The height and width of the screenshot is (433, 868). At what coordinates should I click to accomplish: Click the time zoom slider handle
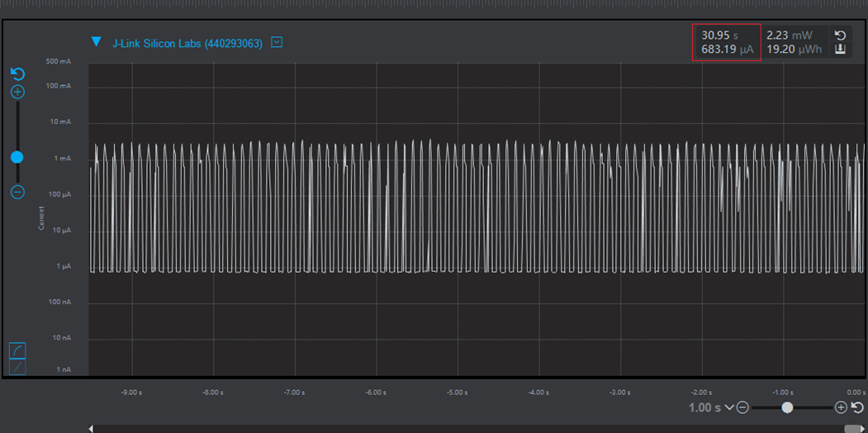click(787, 407)
